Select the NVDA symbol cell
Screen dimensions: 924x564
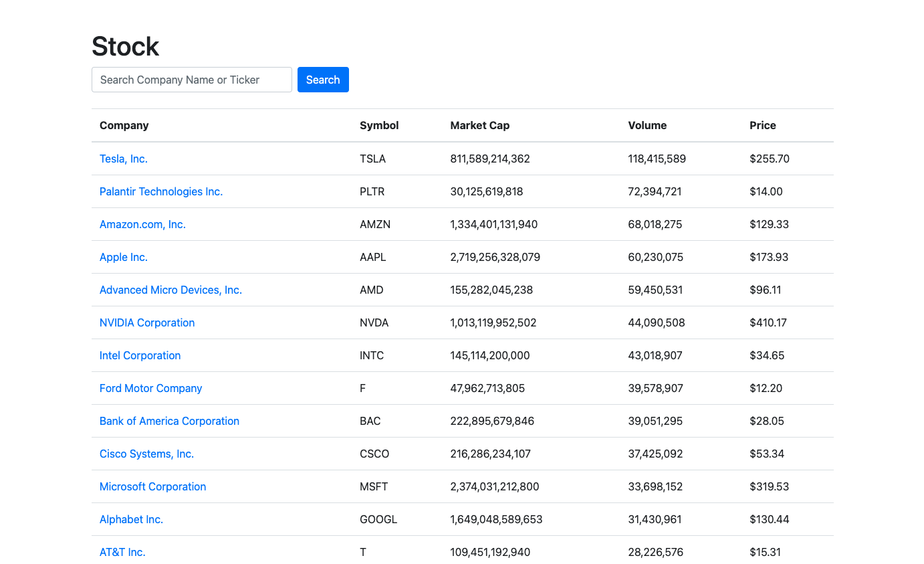pos(374,322)
